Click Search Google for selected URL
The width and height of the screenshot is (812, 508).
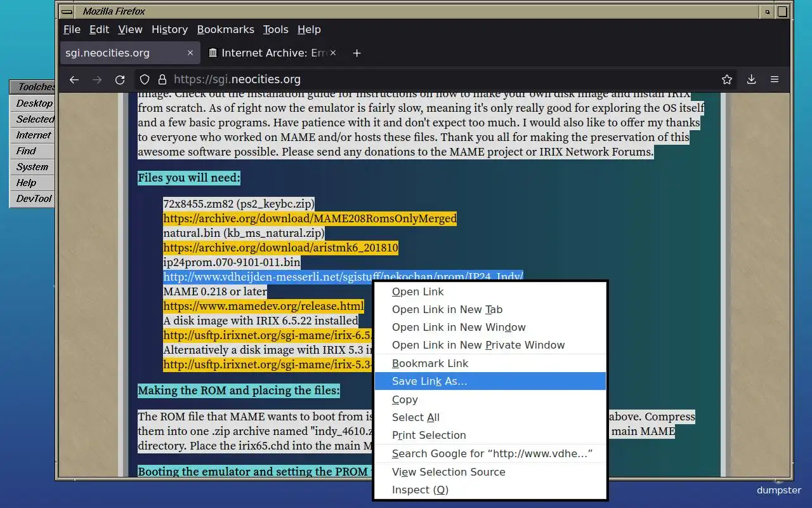pyautogui.click(x=490, y=454)
